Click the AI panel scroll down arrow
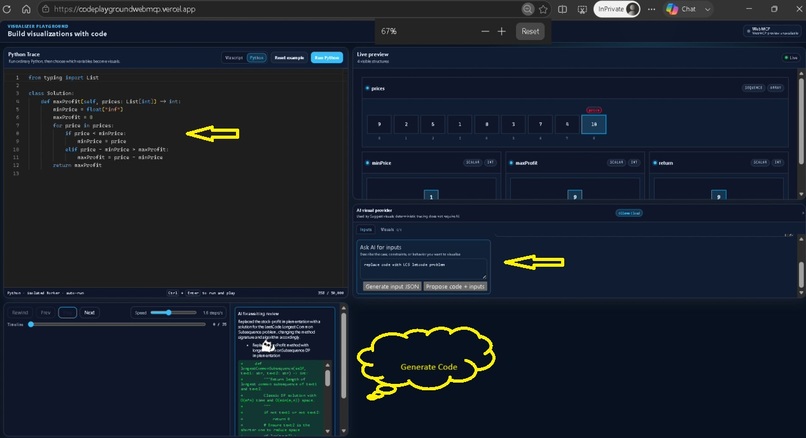This screenshot has height=438, width=806. (x=801, y=293)
